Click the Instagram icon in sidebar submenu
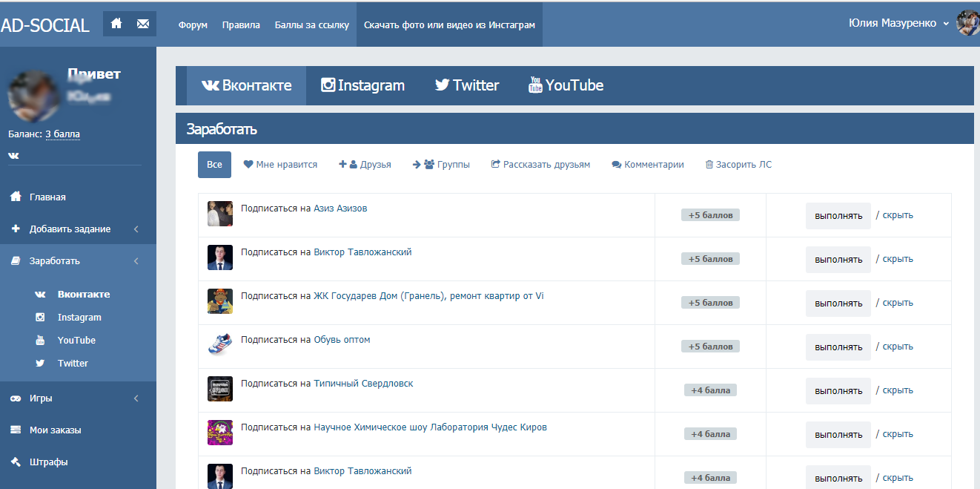The image size is (980, 489). point(40,318)
